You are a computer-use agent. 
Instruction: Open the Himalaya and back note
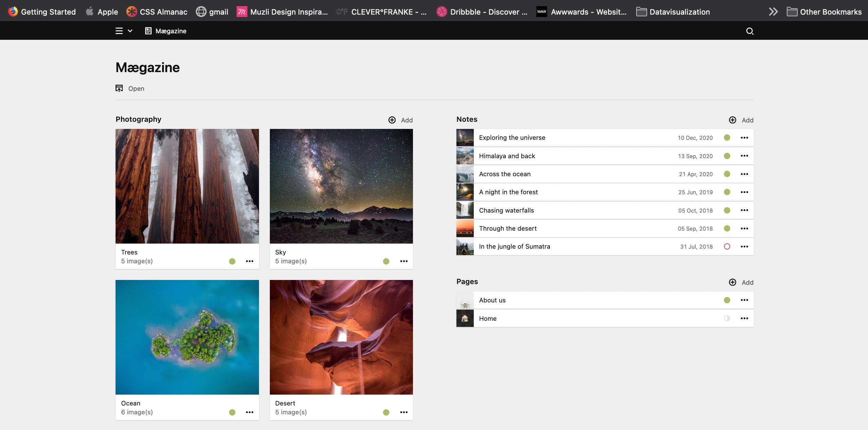[x=507, y=156]
